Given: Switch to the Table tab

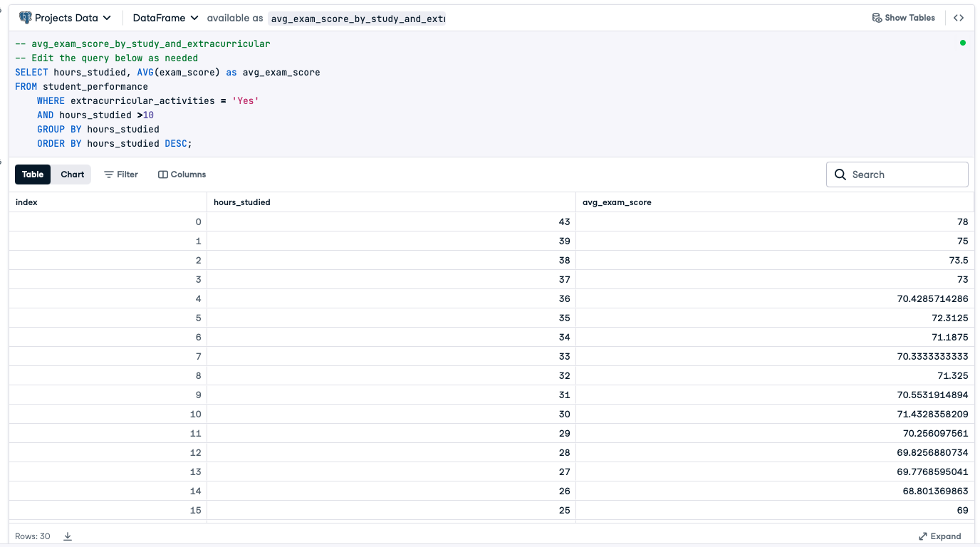Looking at the screenshot, I should 33,174.
